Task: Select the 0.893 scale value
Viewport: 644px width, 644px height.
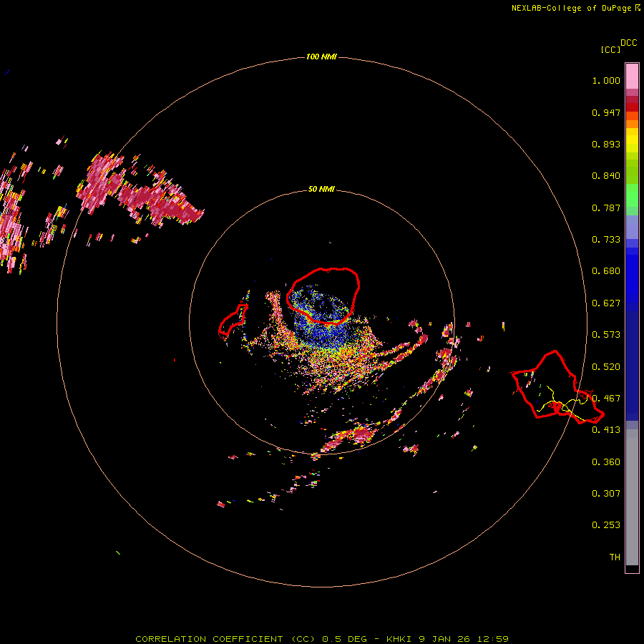Action: pos(606,144)
